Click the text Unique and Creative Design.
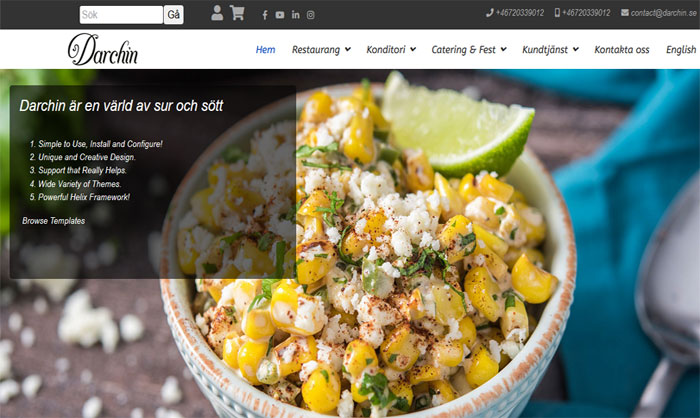 tap(87, 157)
